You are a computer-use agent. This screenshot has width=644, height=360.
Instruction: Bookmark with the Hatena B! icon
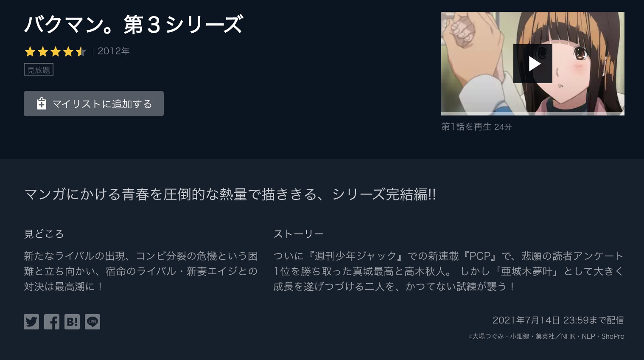click(x=72, y=322)
